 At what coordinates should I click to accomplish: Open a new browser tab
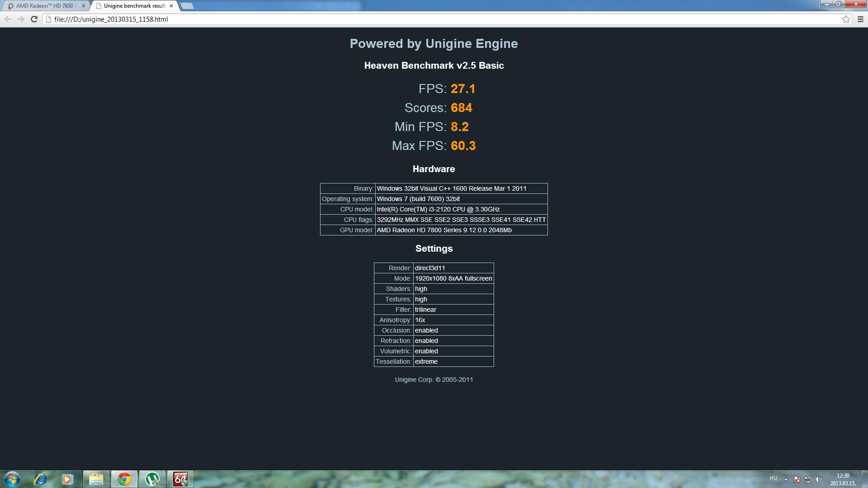point(187,6)
